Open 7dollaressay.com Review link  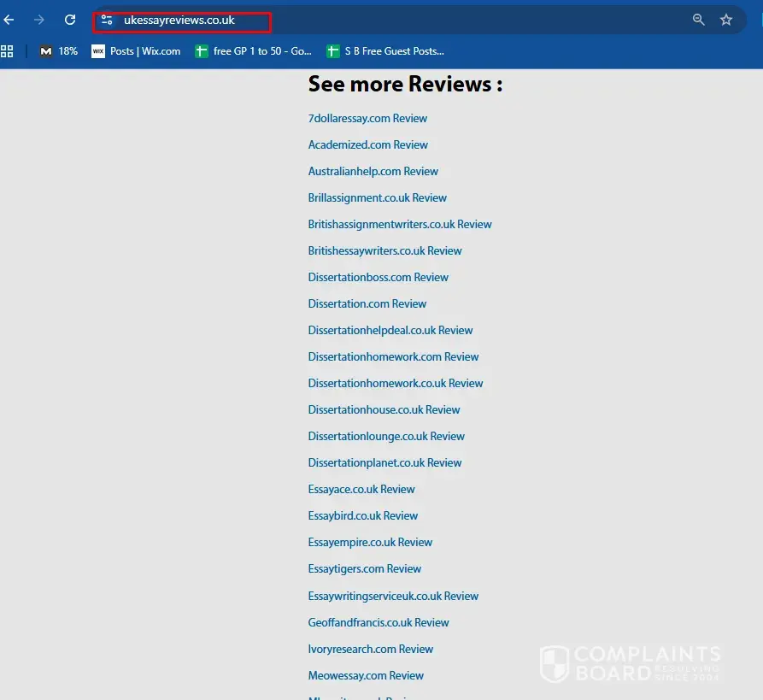click(367, 119)
